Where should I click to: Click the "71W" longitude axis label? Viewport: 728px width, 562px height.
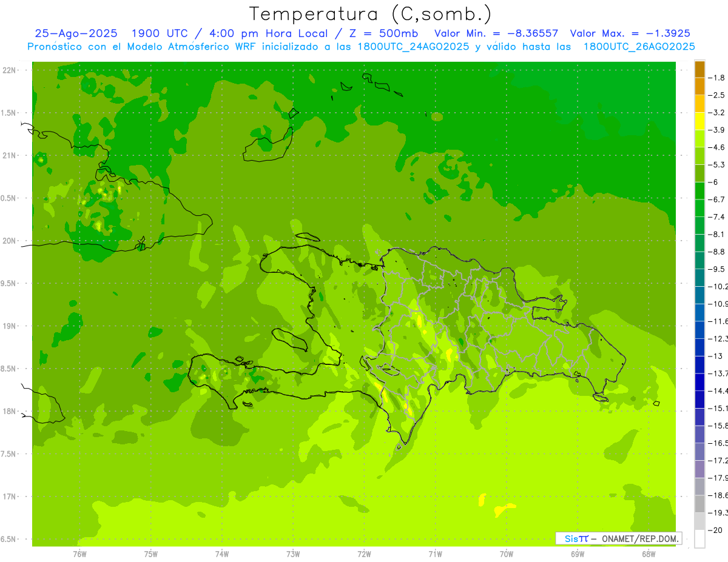pos(435,554)
